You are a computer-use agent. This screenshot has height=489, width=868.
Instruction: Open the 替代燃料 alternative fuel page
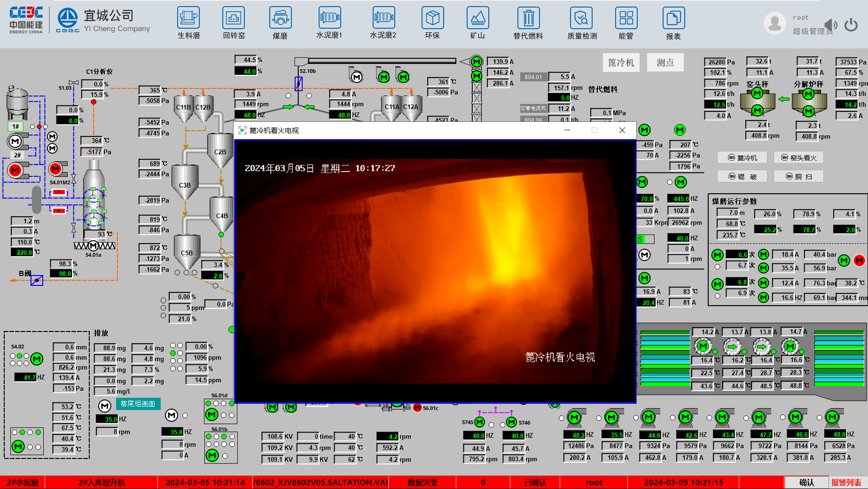point(528,23)
